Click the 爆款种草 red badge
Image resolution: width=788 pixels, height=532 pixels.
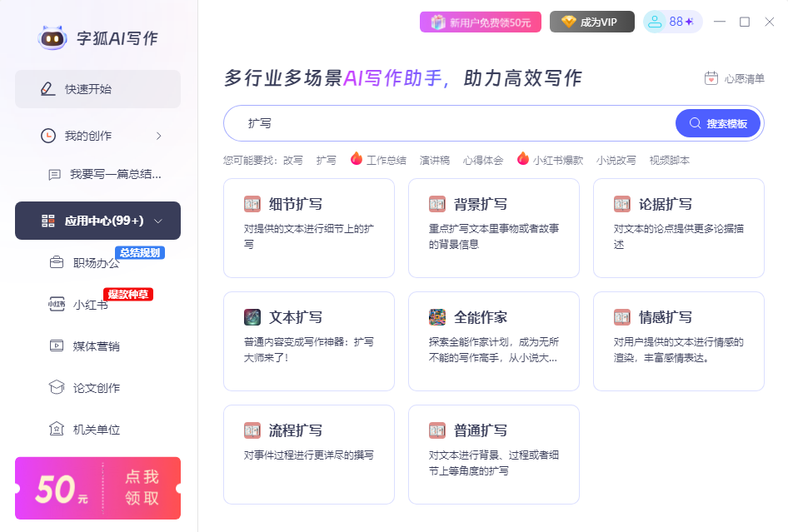pyautogui.click(x=128, y=295)
